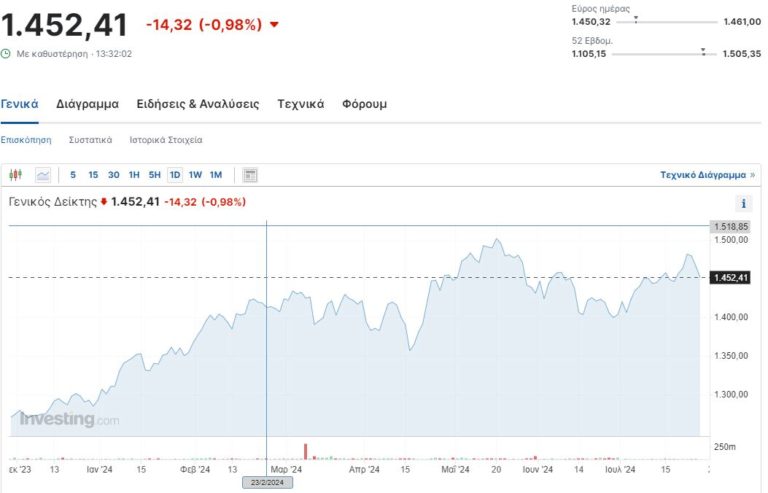Select the 1W chart interval
The image size is (768, 493).
click(195, 175)
